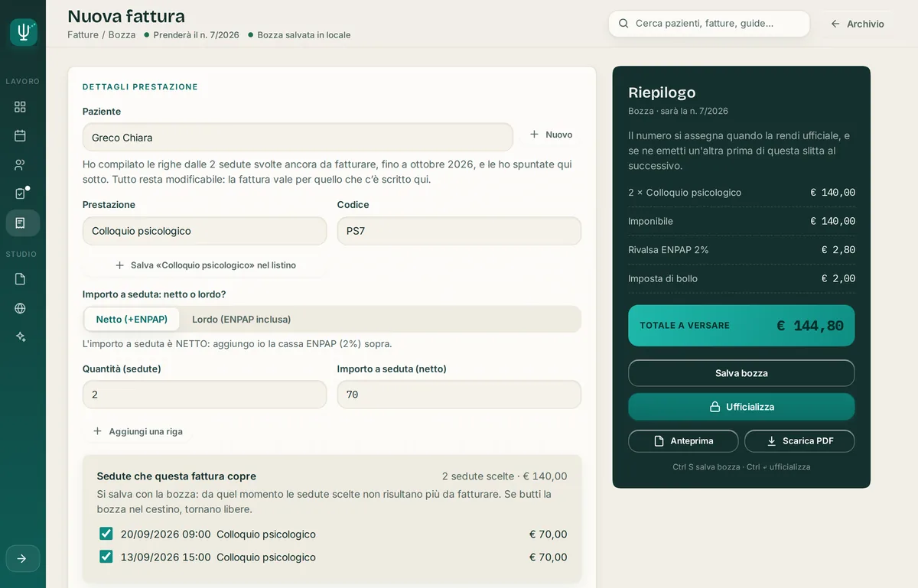The image size is (918, 588).
Task: Open the globe icon under Studio
Action: click(20, 308)
